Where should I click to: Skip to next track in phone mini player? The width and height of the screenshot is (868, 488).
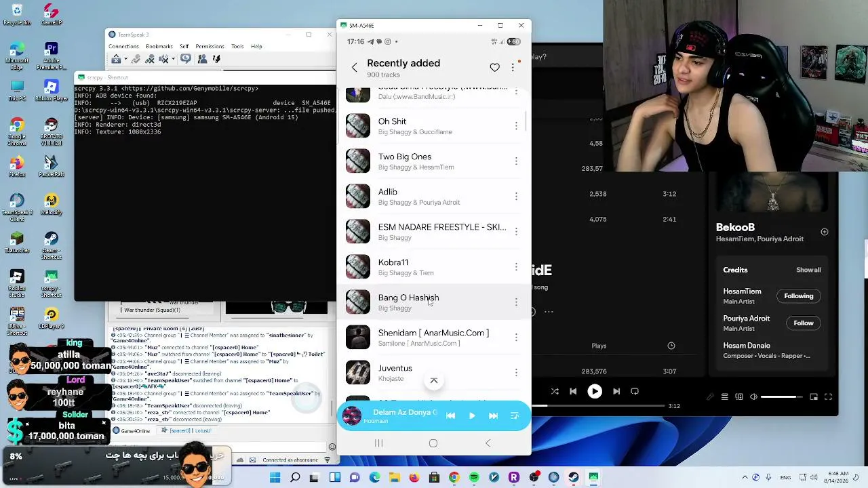[x=493, y=415]
